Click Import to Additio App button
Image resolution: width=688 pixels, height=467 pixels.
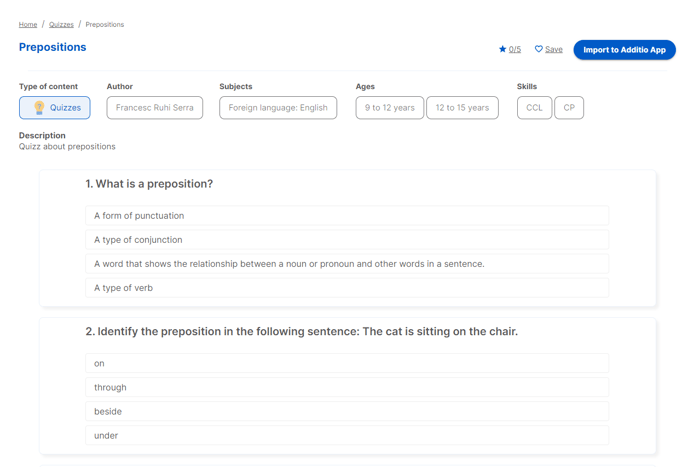point(624,50)
